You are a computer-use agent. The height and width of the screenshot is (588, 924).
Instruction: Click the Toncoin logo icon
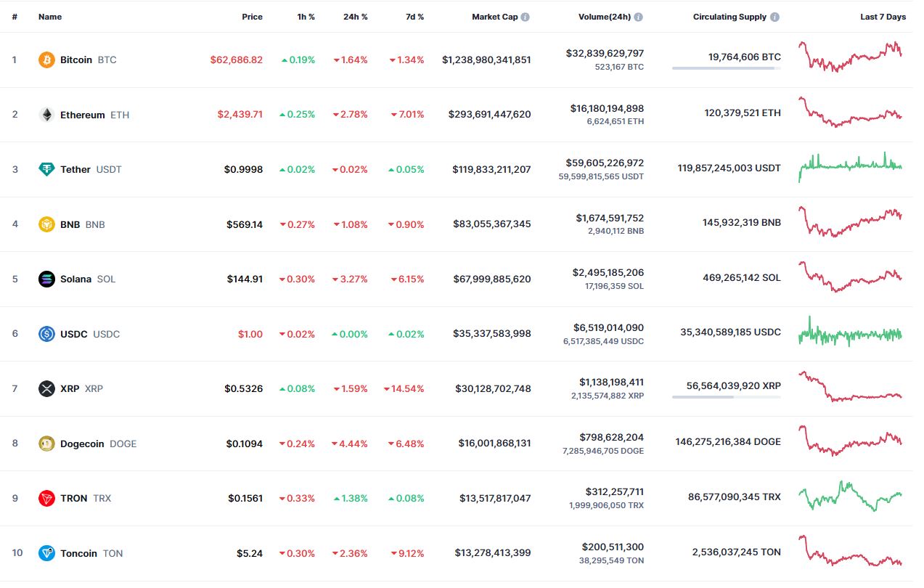46,553
